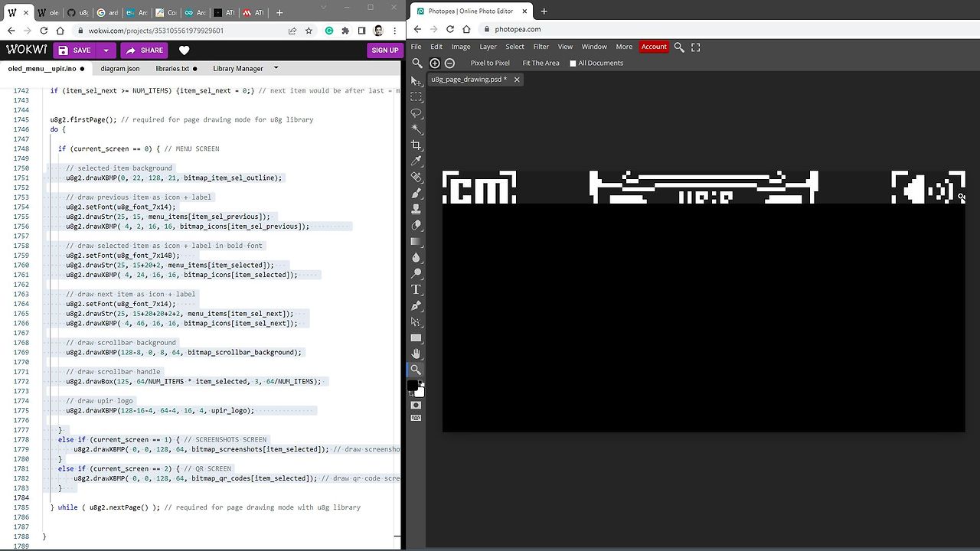Toggle the All Documents checkbox
This screenshot has width=980, height=551.
(x=573, y=64)
